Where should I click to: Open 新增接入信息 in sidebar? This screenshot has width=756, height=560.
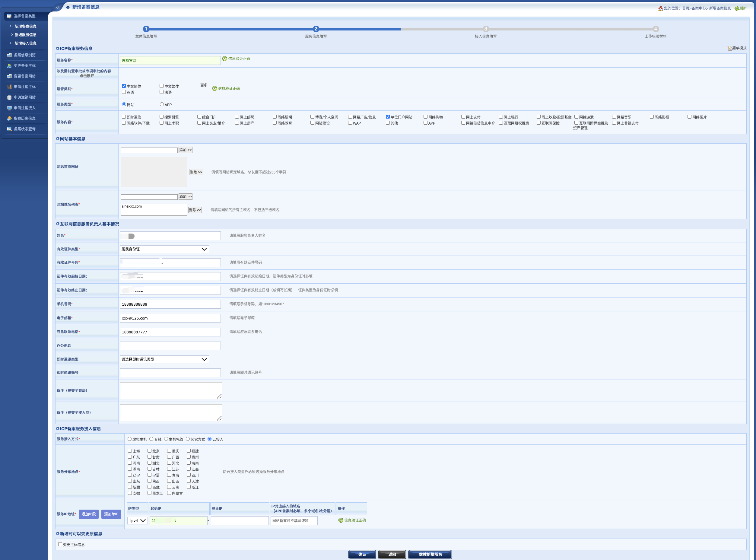coord(25,43)
